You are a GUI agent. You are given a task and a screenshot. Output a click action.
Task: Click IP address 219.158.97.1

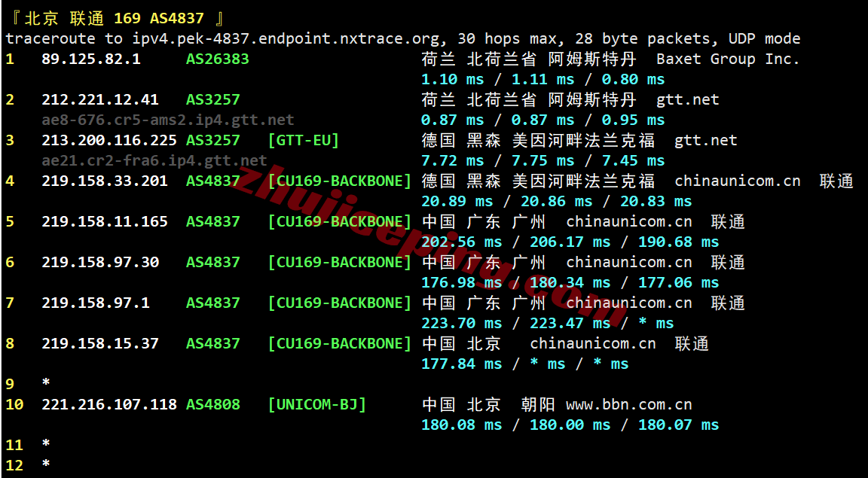tap(95, 303)
